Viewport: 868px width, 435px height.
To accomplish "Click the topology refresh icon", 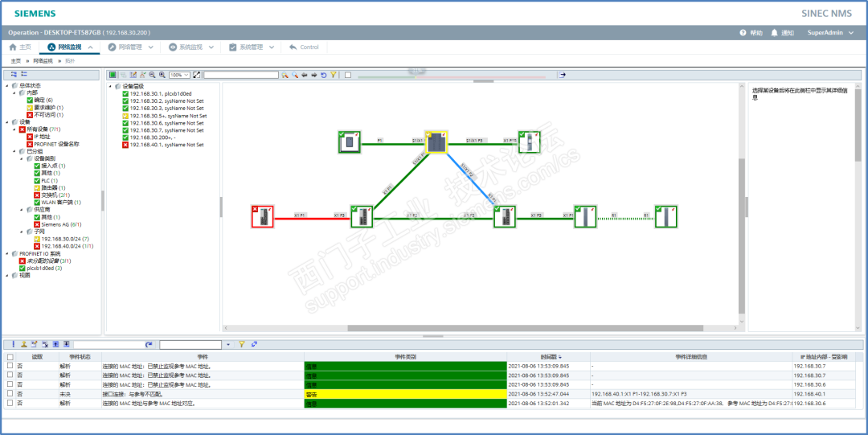I will coord(324,75).
